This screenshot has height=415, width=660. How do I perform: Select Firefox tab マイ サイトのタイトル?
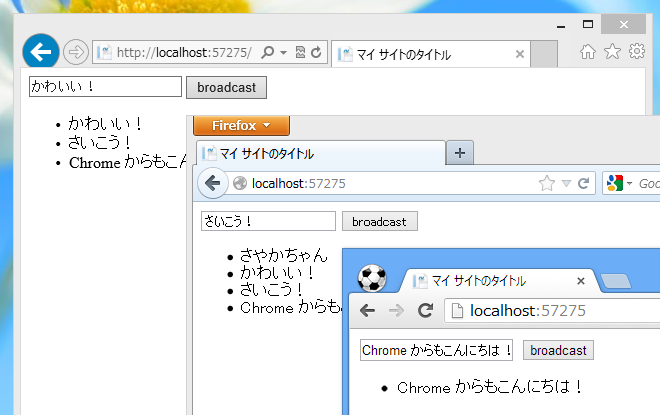321,153
